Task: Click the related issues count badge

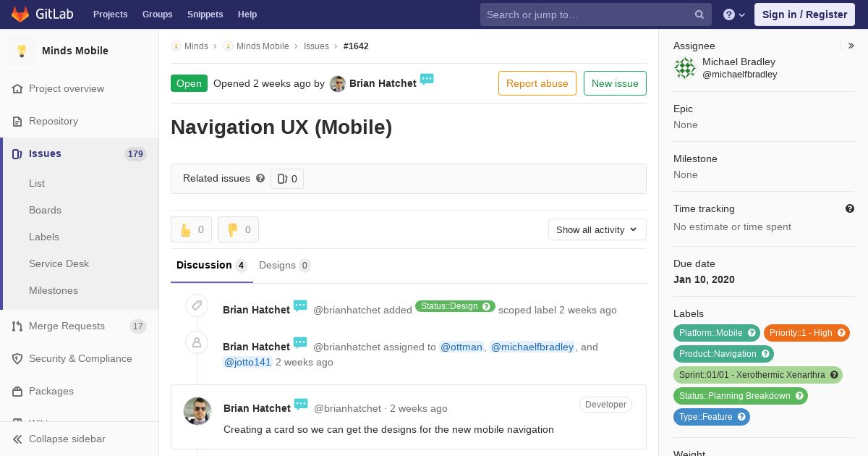Action: point(287,179)
